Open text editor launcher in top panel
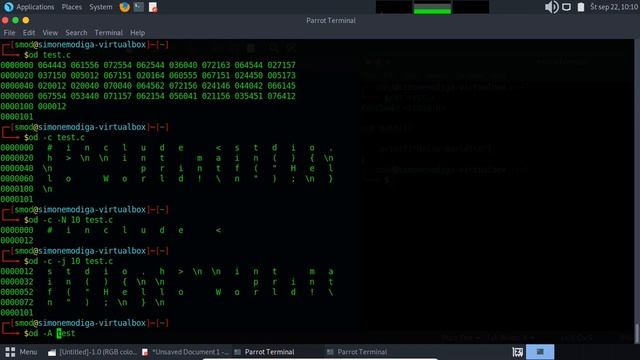Screen dimensions: 640x360 pos(153,7)
